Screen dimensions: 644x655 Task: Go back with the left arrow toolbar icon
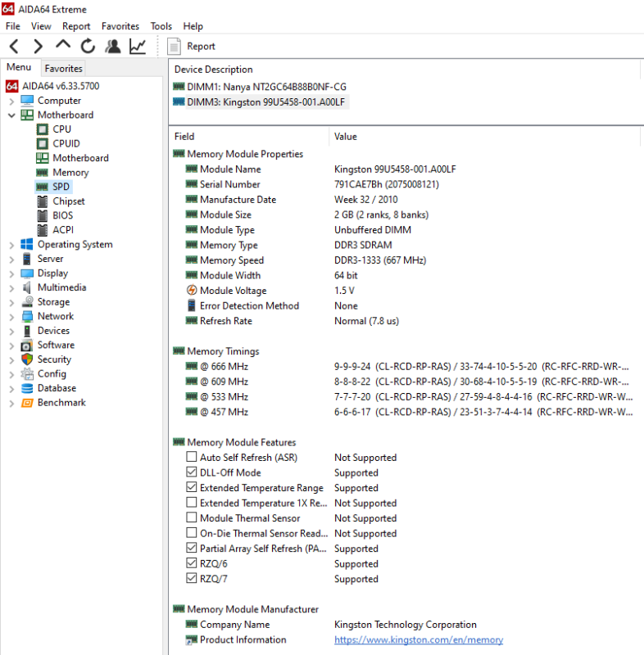(14, 47)
